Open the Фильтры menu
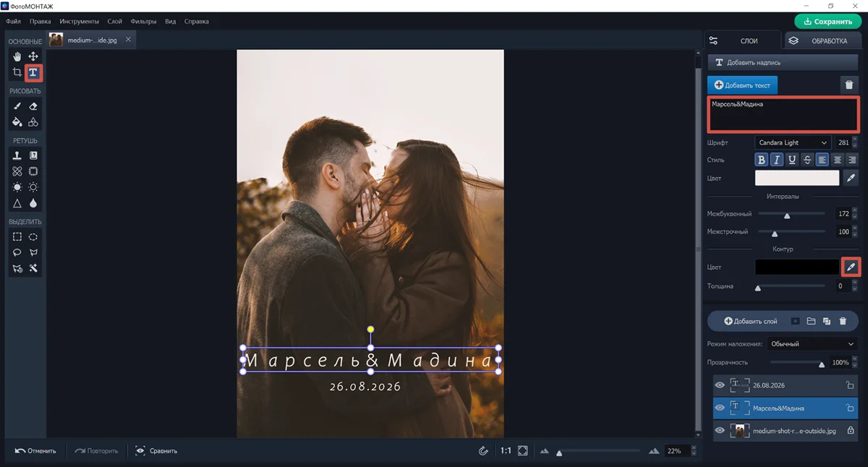This screenshot has height=467, width=868. coord(143,22)
